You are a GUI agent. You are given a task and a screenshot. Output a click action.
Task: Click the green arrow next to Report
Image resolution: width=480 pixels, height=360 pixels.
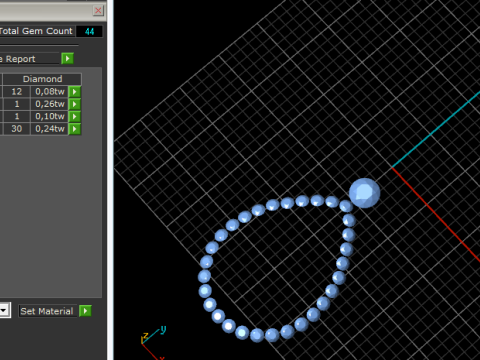(x=67, y=59)
